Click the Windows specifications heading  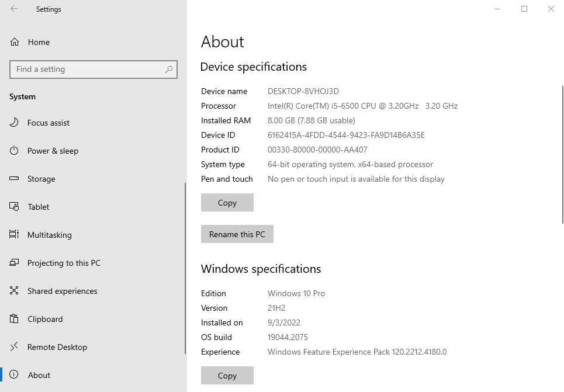[x=261, y=269]
